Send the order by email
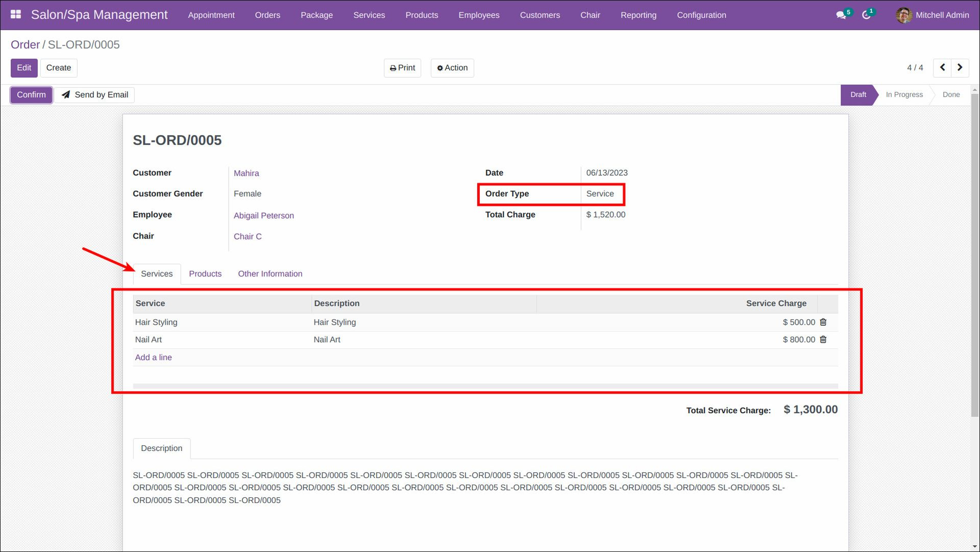Viewport: 980px width, 552px height. pos(95,95)
